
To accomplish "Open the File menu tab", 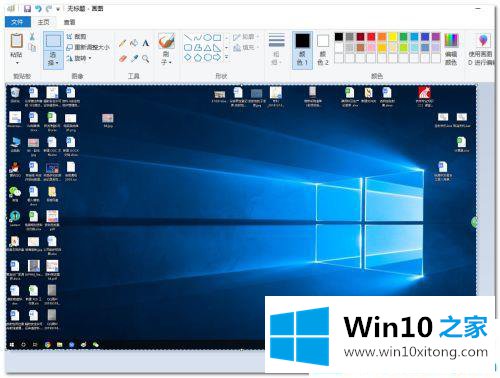I will 18,22.
